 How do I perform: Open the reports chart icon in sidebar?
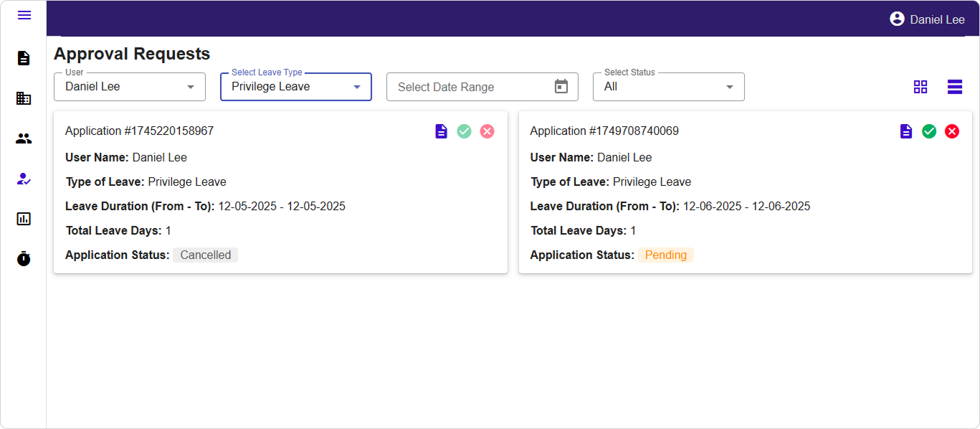[x=24, y=219]
